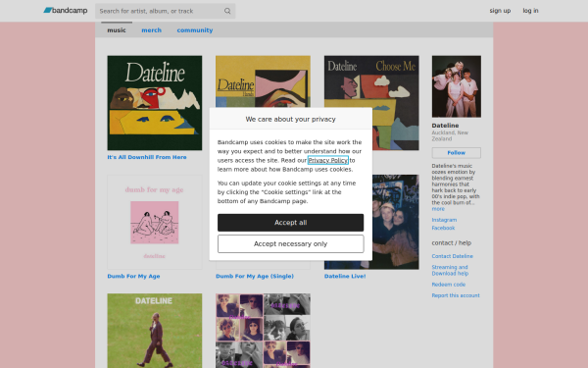
Task: Open the photo collage album cover
Action: 263,331
